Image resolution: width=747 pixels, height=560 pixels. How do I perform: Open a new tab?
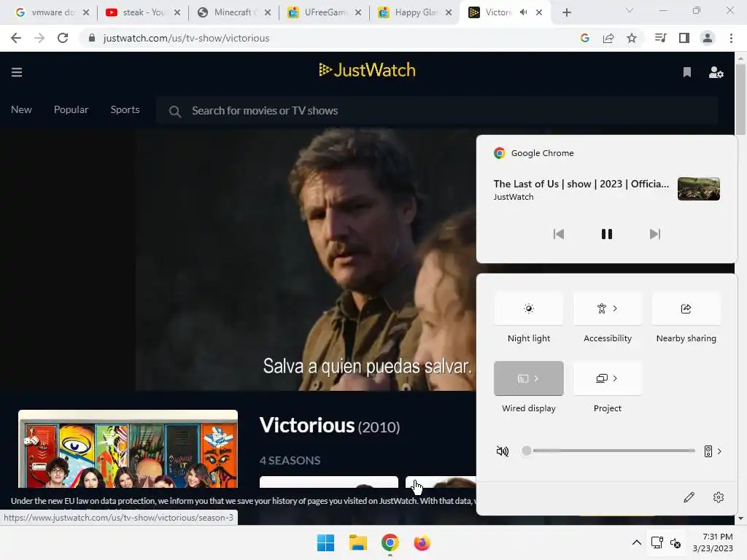tap(566, 12)
